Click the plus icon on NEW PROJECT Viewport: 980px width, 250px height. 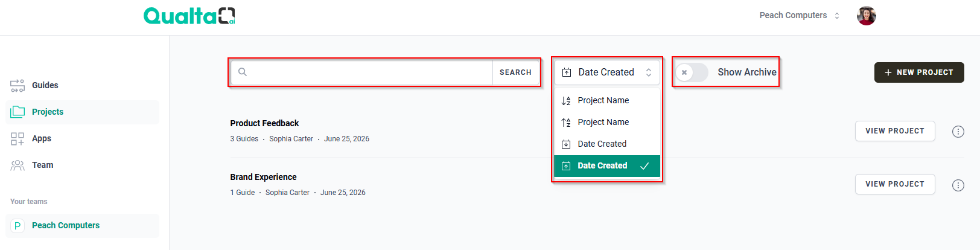pos(888,72)
